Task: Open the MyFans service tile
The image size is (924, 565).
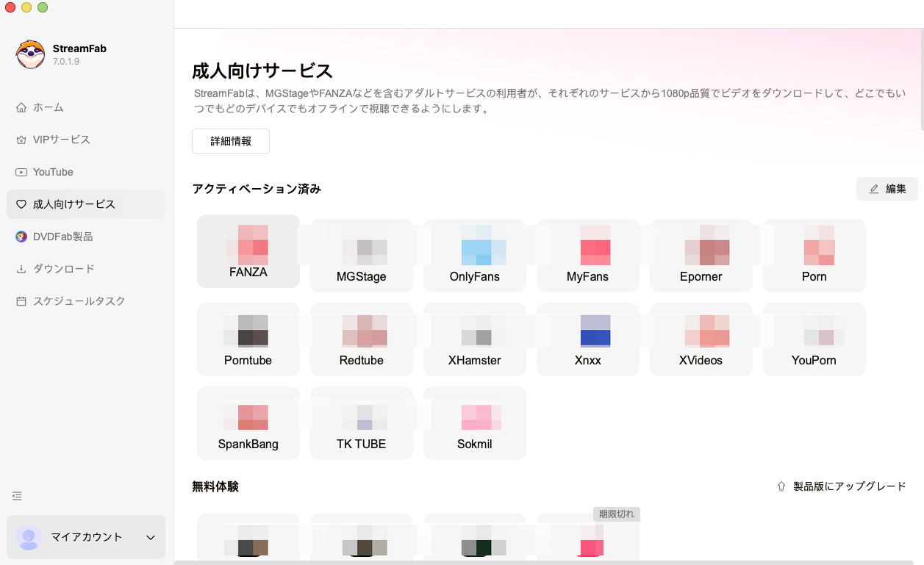Action: click(588, 256)
